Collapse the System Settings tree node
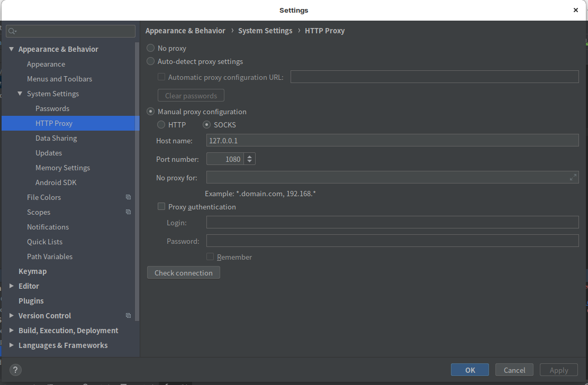The width and height of the screenshot is (588, 385). pos(20,94)
